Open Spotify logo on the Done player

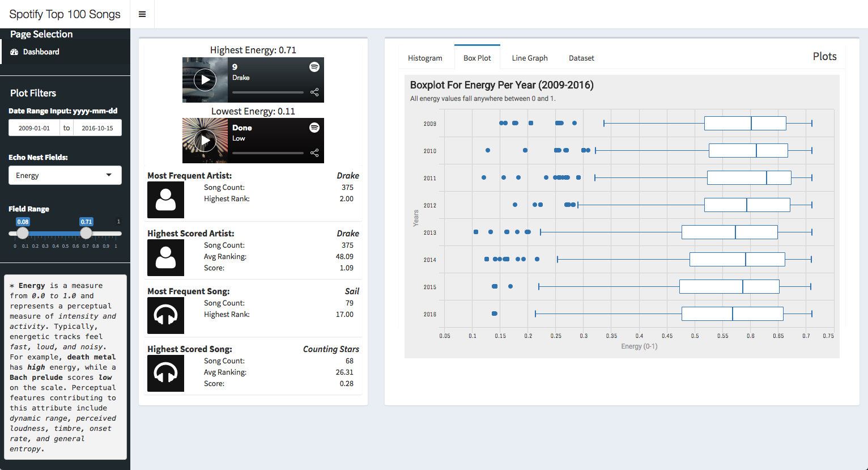314,128
